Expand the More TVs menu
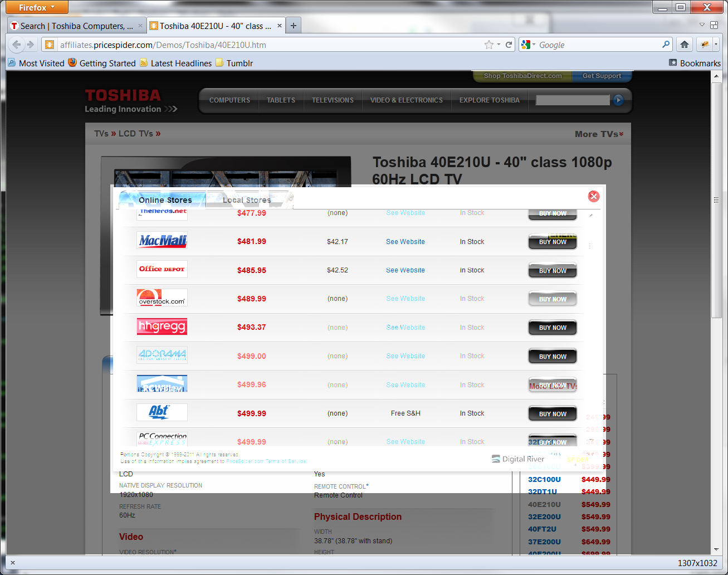Image resolution: width=728 pixels, height=575 pixels. pyautogui.click(x=599, y=134)
